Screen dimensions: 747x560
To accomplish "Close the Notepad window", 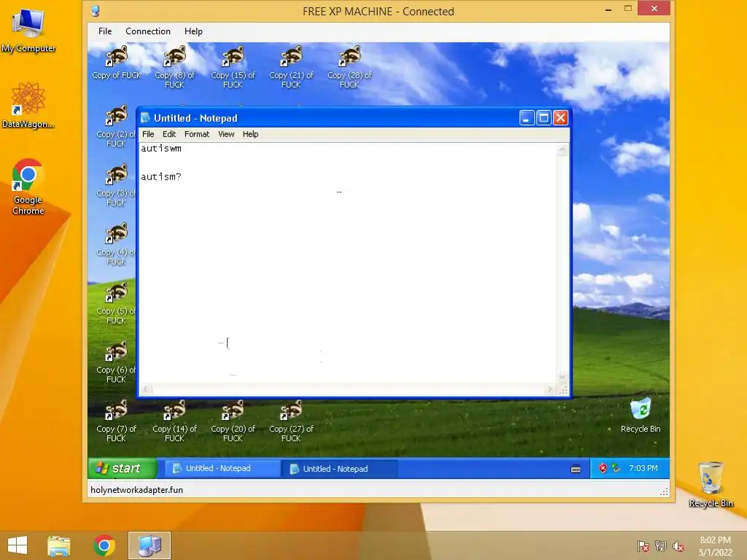I will click(561, 117).
